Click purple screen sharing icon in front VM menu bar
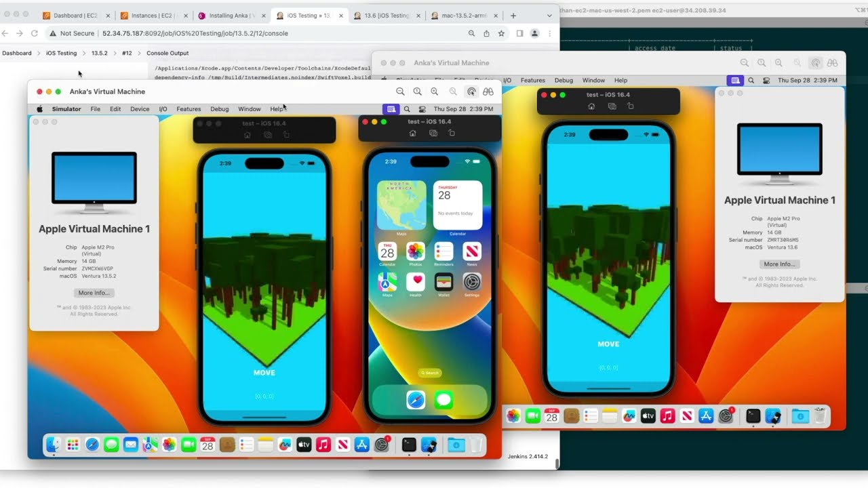Viewport: 868px width, 488px height. click(391, 109)
